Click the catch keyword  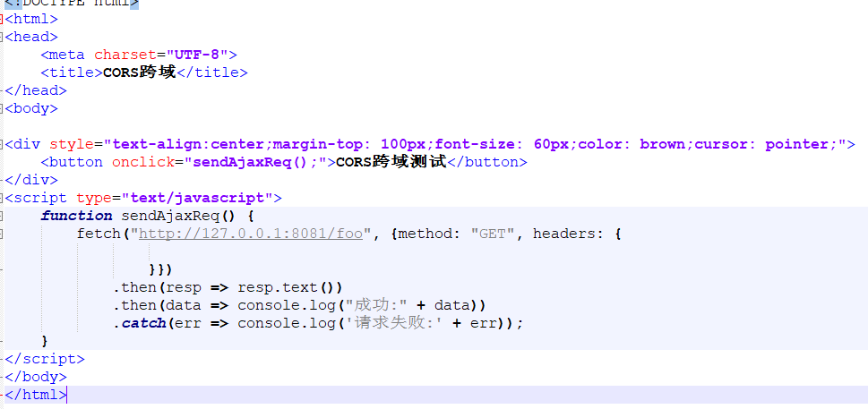pyautogui.click(x=144, y=323)
